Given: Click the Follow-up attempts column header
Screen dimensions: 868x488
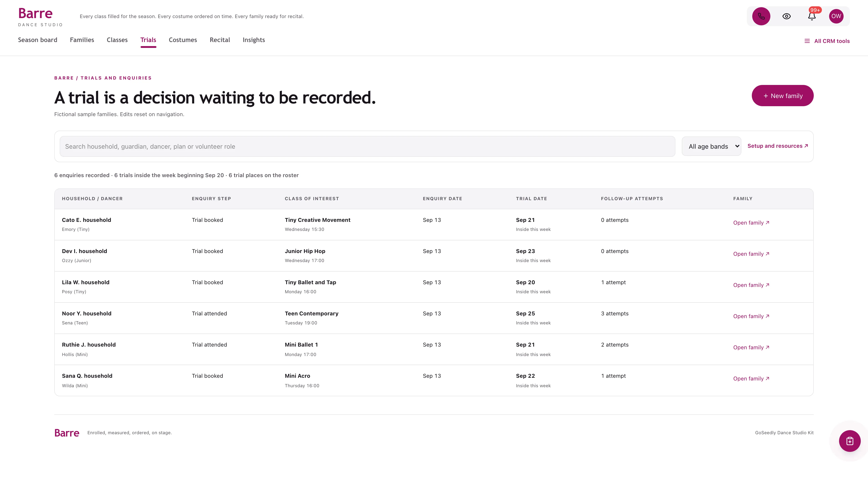Looking at the screenshot, I should pos(632,199).
